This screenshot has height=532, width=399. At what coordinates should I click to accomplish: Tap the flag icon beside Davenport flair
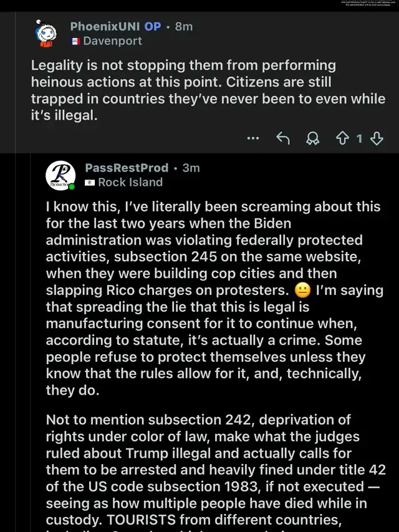pos(75,41)
